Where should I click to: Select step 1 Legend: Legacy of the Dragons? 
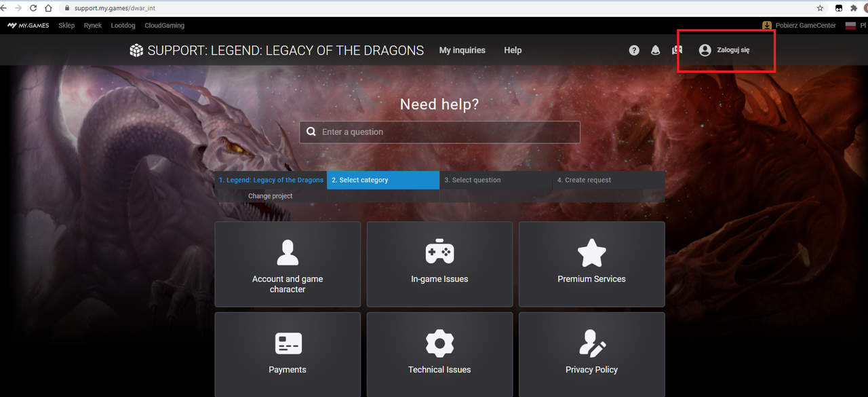point(271,180)
